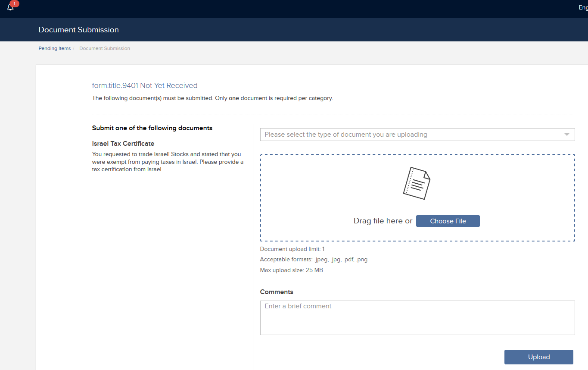The width and height of the screenshot is (588, 370).
Task: Click 'Max upload size: 25 MB' text
Action: [292, 270]
